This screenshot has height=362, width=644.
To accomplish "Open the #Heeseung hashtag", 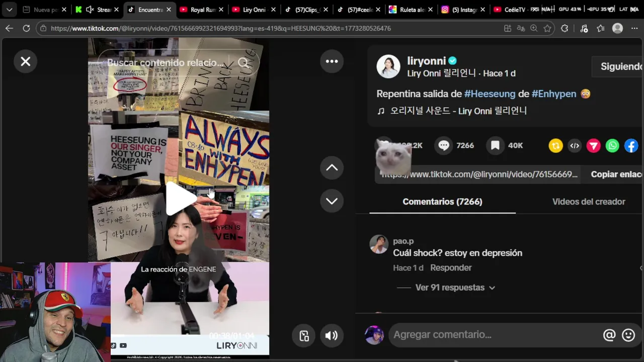I will [x=490, y=94].
